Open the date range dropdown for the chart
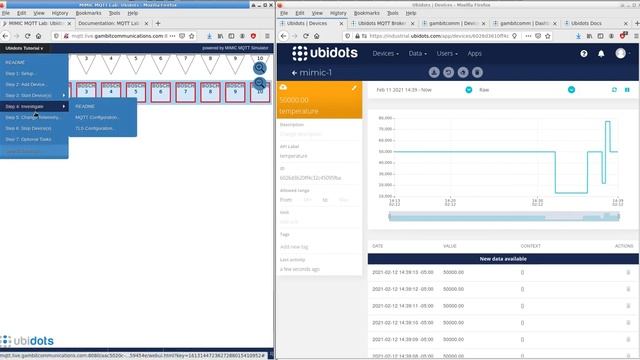 [x=469, y=89]
